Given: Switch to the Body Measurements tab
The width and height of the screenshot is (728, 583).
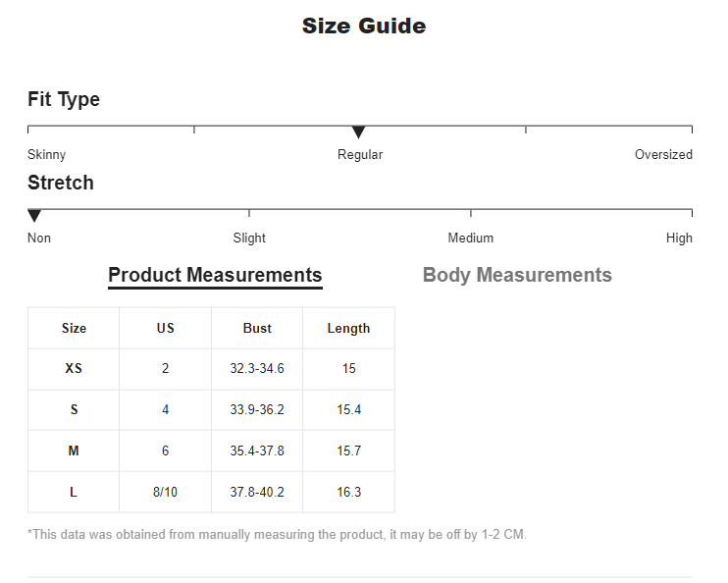Looking at the screenshot, I should [517, 275].
